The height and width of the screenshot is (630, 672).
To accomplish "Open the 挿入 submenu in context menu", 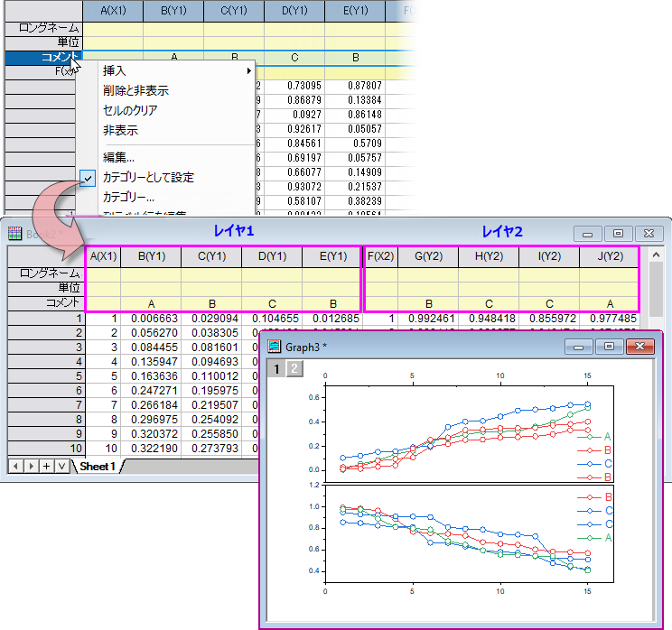I will coord(165,70).
